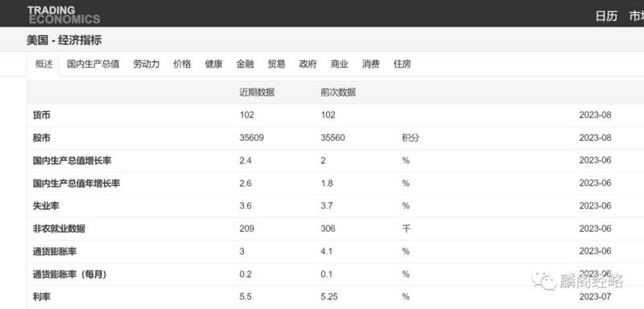The width and height of the screenshot is (644, 309).
Task: View the 失业率 indicator details
Action: tap(46, 206)
